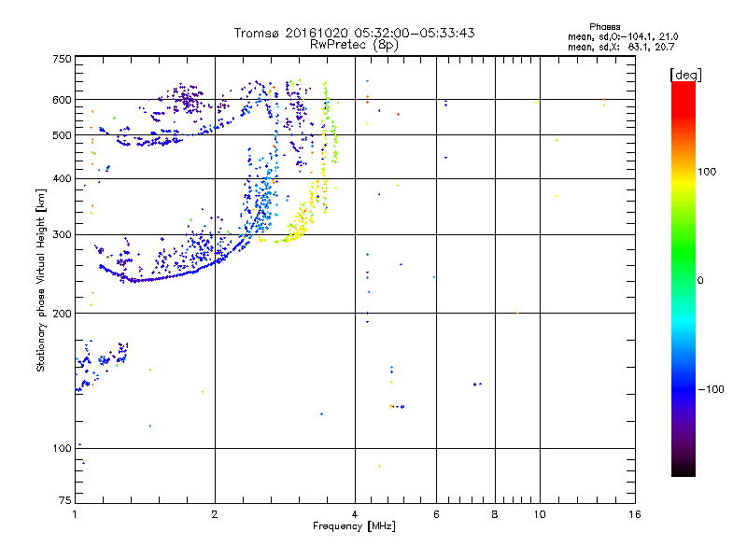This screenshot has width=747, height=560.
Task: Click the '100' colorbar tick label
Action: [707, 172]
